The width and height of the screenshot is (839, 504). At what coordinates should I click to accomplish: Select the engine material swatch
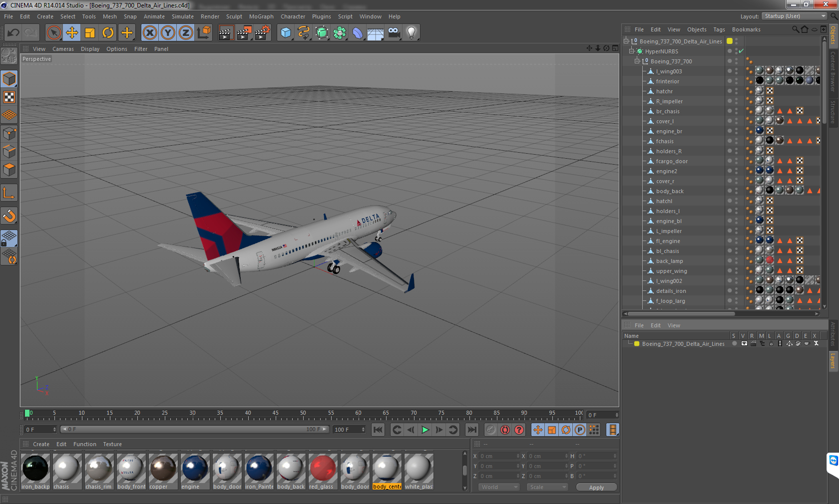(195, 472)
